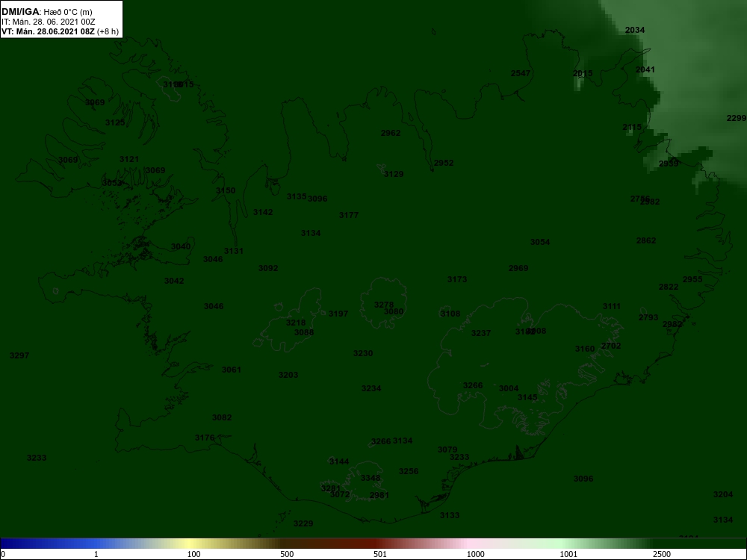Select the 3218 value label
Viewport: 747px width, 560px height.
295,323
